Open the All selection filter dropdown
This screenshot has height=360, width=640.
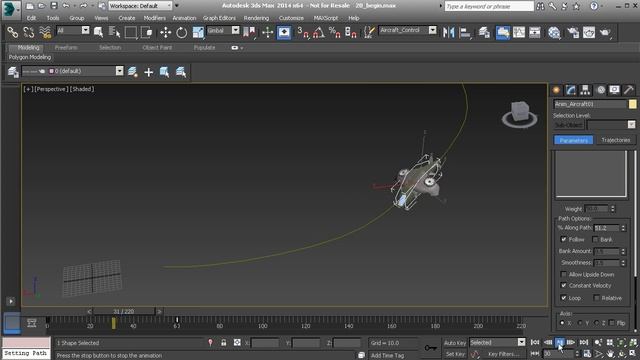pos(72,31)
